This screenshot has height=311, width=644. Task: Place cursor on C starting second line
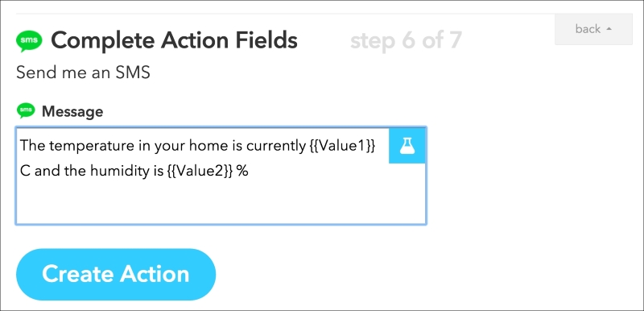pos(26,172)
